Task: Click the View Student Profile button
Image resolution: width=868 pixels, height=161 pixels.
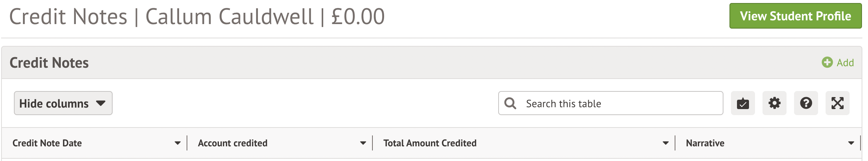Action: pyautogui.click(x=795, y=16)
